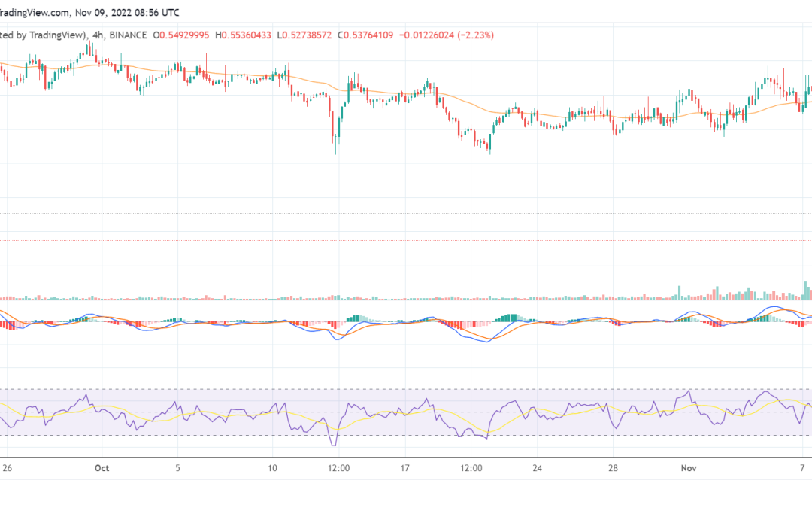812x508 pixels.
Task: Click the low price value L0.52738572
Action: pyautogui.click(x=304, y=35)
